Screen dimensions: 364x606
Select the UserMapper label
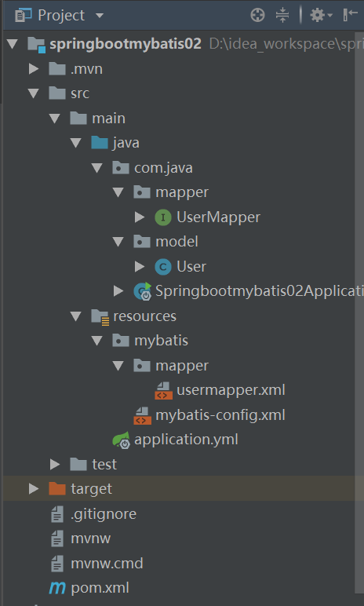click(218, 217)
